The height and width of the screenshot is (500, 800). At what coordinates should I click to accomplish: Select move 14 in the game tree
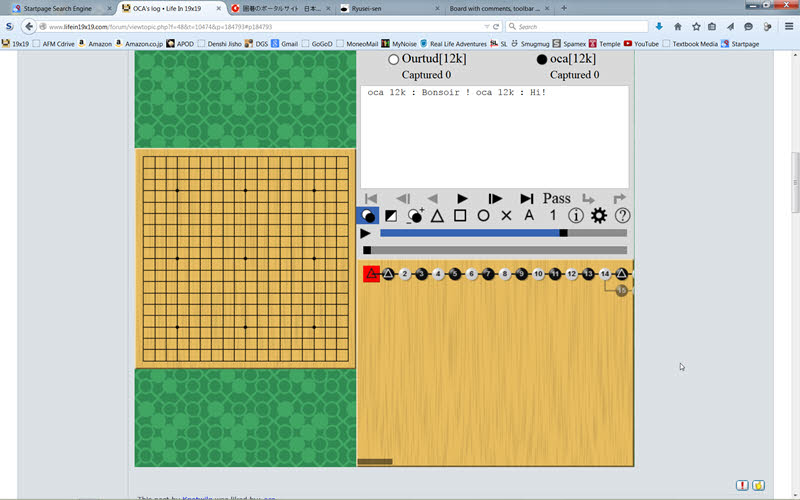[605, 274]
